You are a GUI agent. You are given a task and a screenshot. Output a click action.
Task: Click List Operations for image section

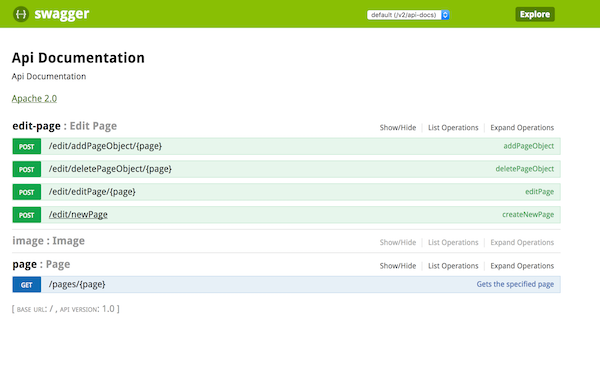coord(453,242)
